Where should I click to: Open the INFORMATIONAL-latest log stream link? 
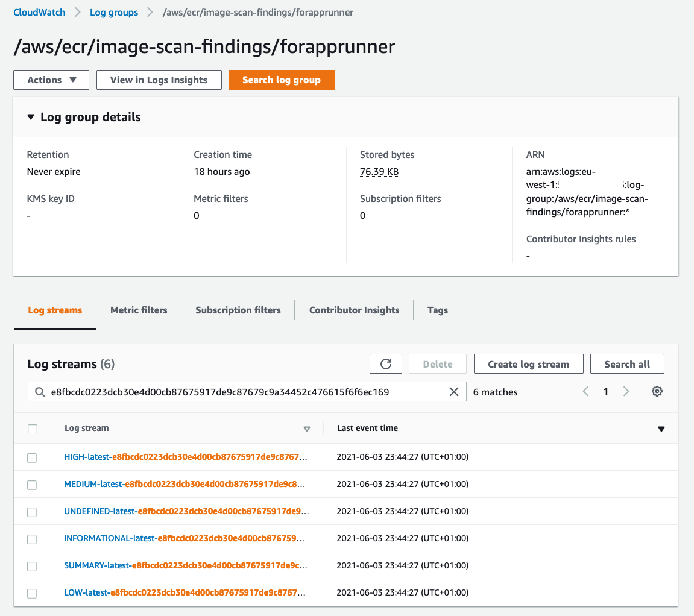pyautogui.click(x=184, y=538)
